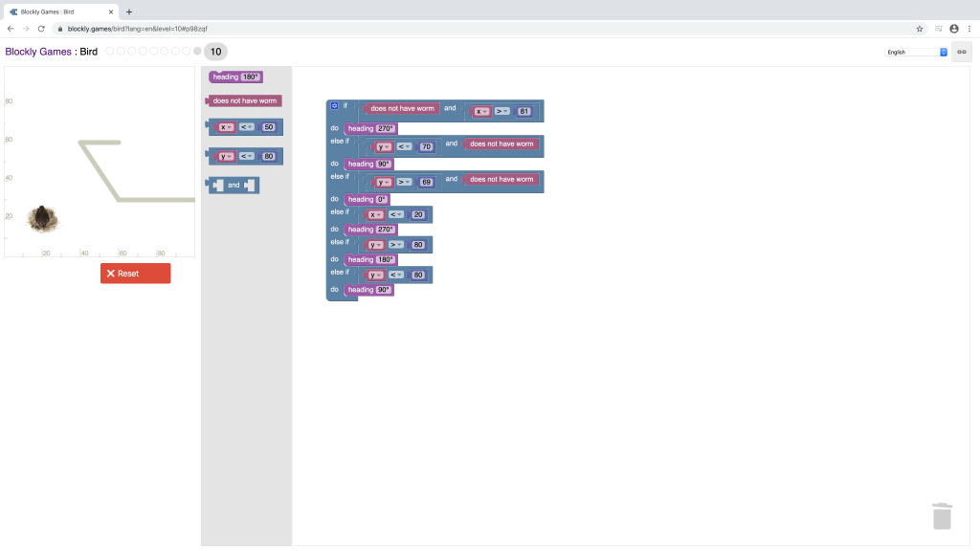Open y variable dropdown beside value 70
Screen dimensions: 980x551
(384, 147)
